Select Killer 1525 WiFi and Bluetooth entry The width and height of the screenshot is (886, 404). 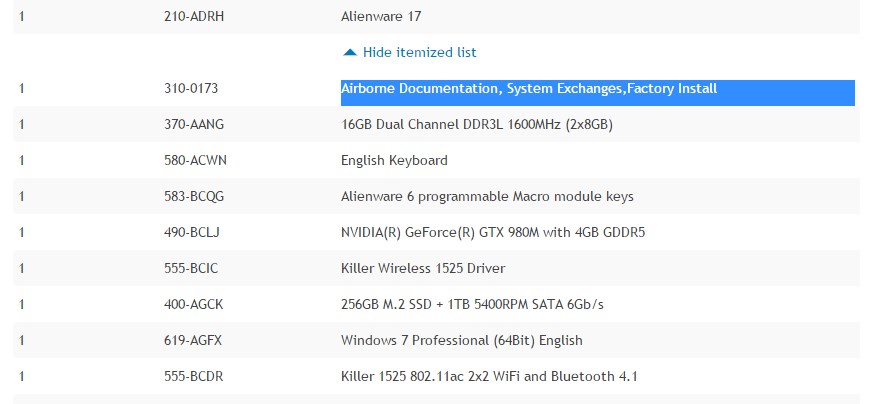pyautogui.click(x=489, y=376)
